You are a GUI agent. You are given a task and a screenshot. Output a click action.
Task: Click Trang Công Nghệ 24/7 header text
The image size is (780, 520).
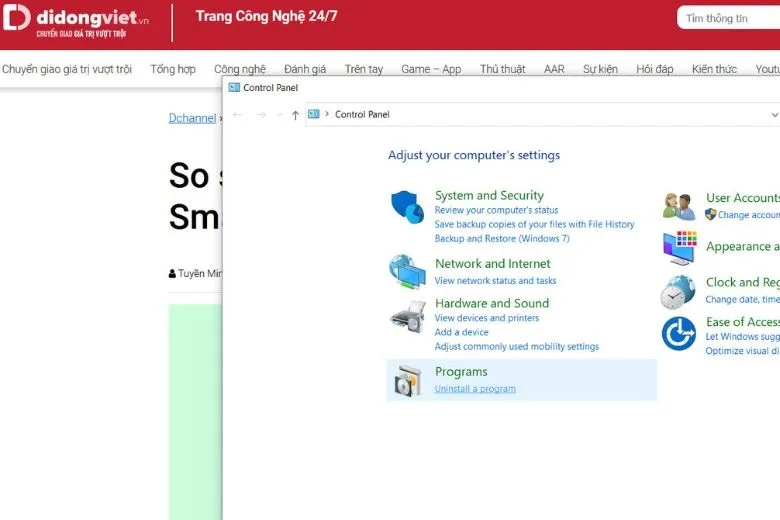coord(266,16)
